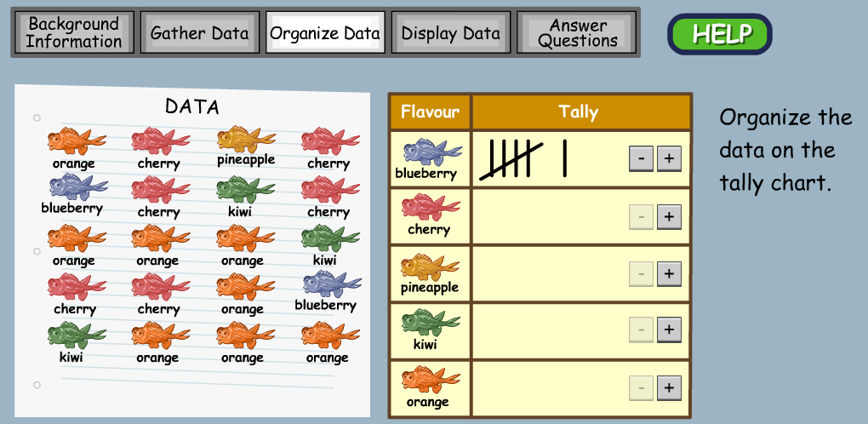This screenshot has width=868, height=424.
Task: Click the blueberry fish under the first orange fish
Action: click(77, 187)
